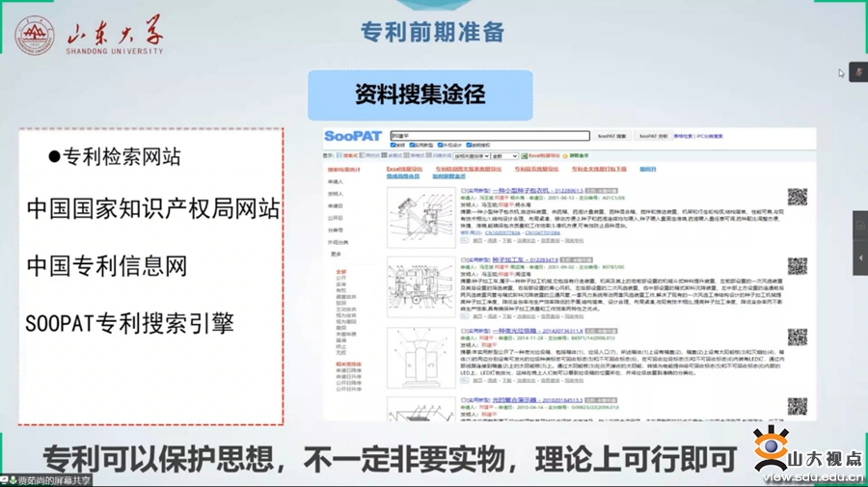This screenshot has width=868, height=487.
Task: Click the Shandong University emblem
Action: coord(34,37)
